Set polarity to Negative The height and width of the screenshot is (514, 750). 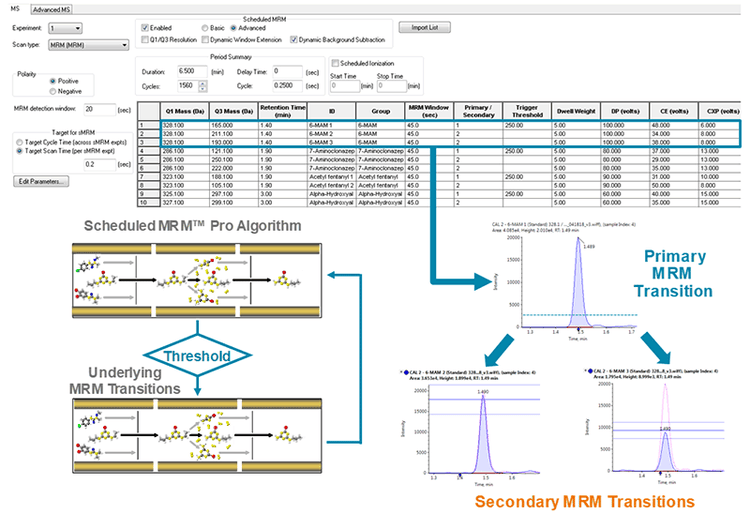tap(51, 90)
